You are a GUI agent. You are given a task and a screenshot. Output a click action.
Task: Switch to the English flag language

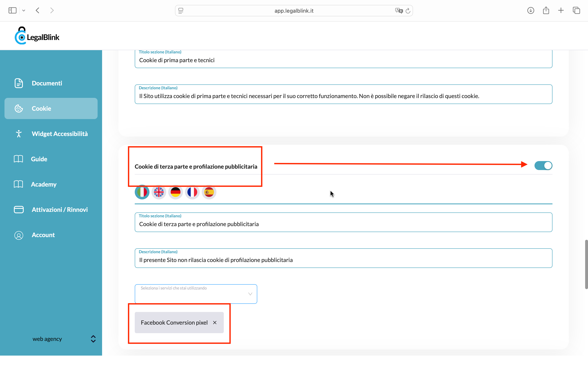tap(159, 192)
